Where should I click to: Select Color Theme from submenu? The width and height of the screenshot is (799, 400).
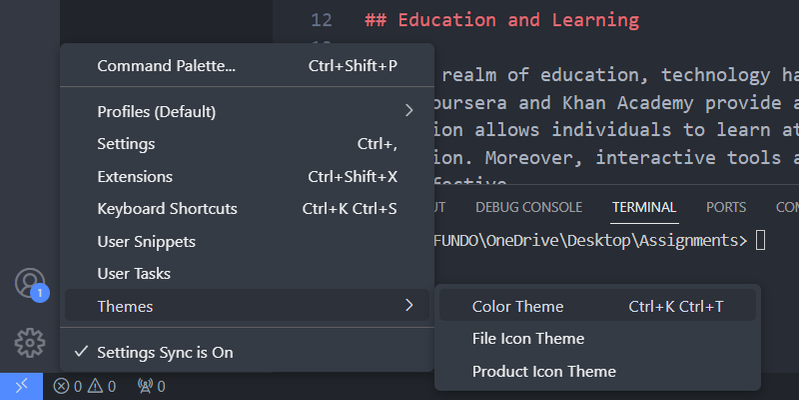pos(518,306)
